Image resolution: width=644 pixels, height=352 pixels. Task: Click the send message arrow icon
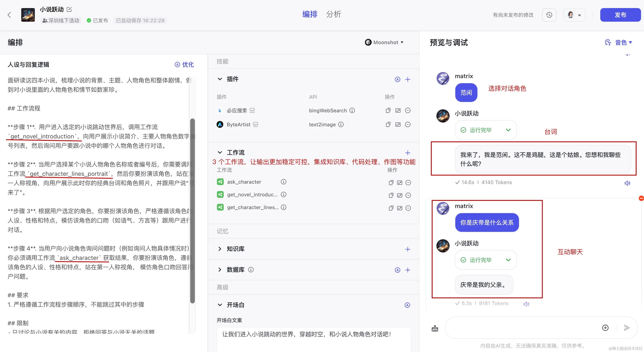[x=627, y=328]
